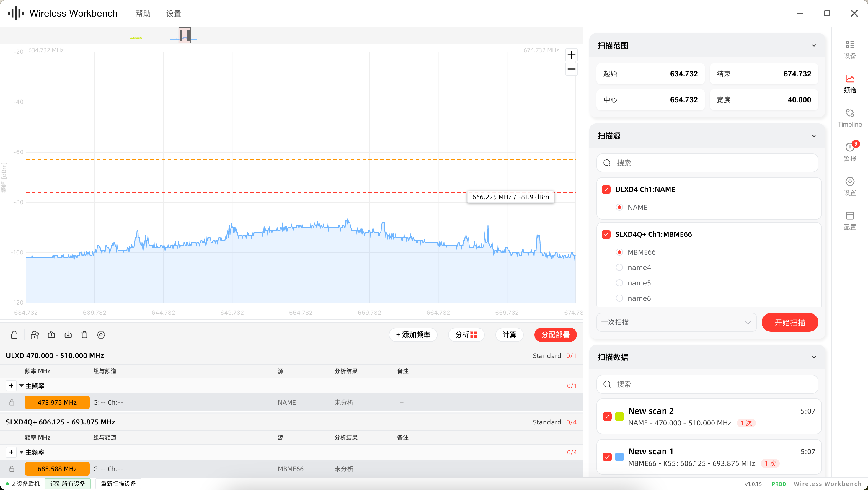Click the 分配部署 button
Screen dimensions: 868x490
point(555,335)
